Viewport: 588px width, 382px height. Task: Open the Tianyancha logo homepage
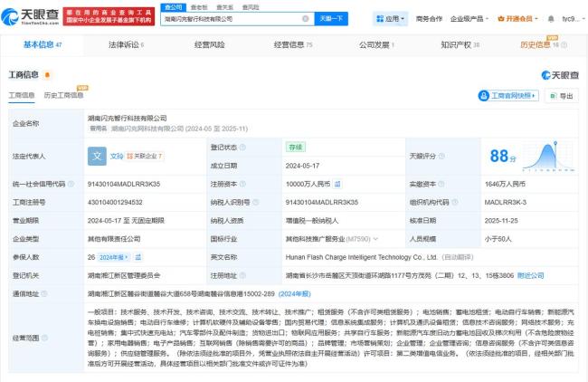[x=31, y=16]
